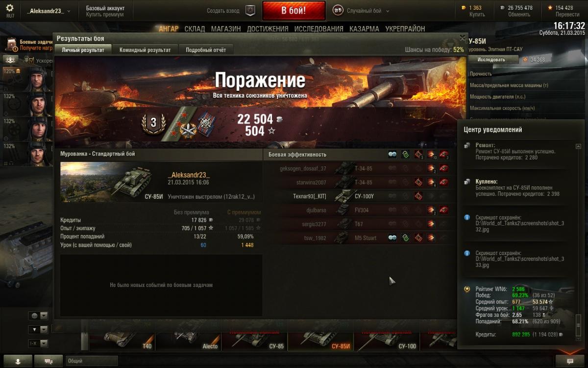
Task: Click the level 3 mastery badge
Action: pos(153,123)
